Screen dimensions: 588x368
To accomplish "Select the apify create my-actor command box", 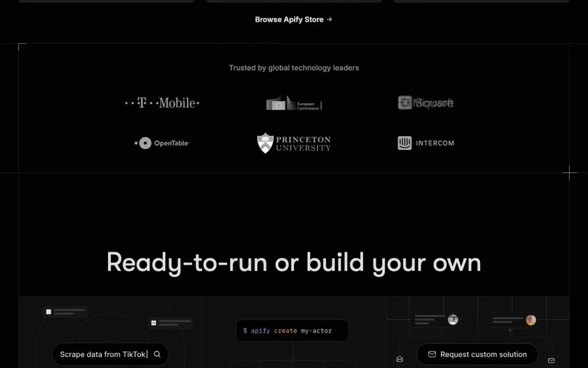I will [292, 331].
